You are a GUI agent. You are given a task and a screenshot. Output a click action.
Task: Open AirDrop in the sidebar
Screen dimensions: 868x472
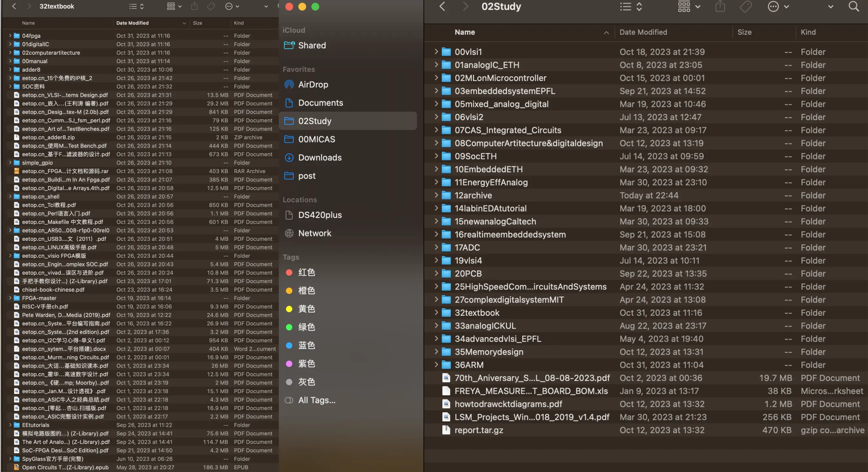click(x=313, y=84)
